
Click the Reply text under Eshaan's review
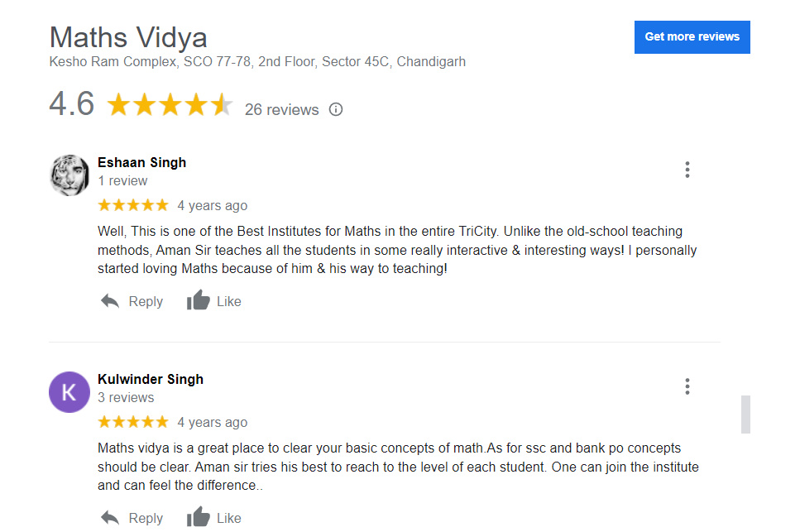(146, 302)
